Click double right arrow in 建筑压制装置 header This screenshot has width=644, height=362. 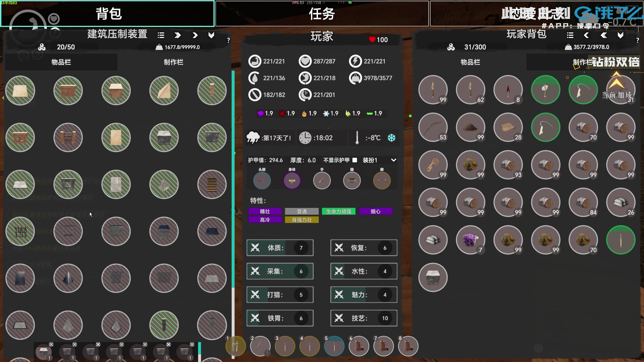178,35
